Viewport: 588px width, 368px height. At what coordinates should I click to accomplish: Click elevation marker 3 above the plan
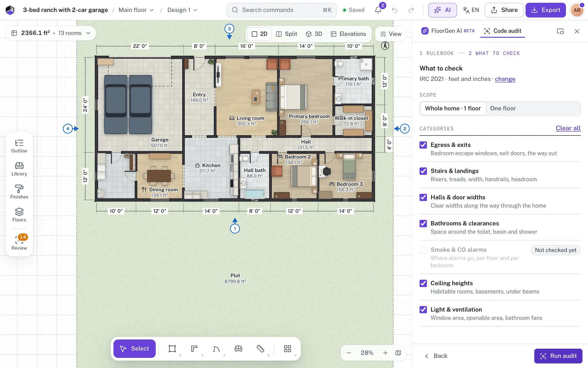229,29
